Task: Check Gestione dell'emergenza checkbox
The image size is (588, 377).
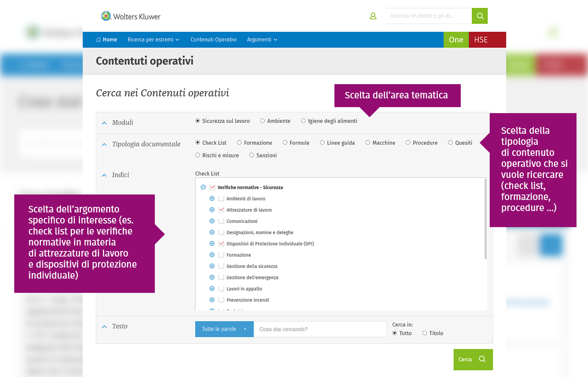Action: (221, 278)
